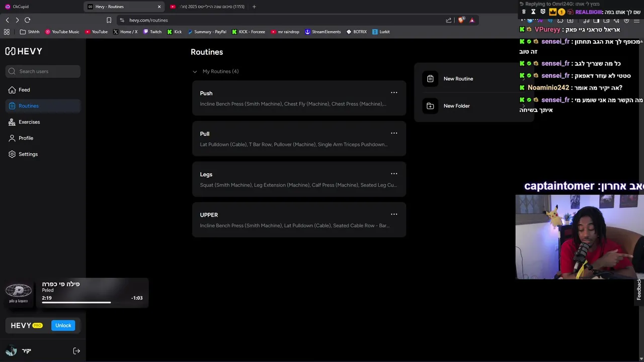The image size is (644, 362).
Task: Click trash icon on REALBIGIII chat message
Action: click(524, 12)
